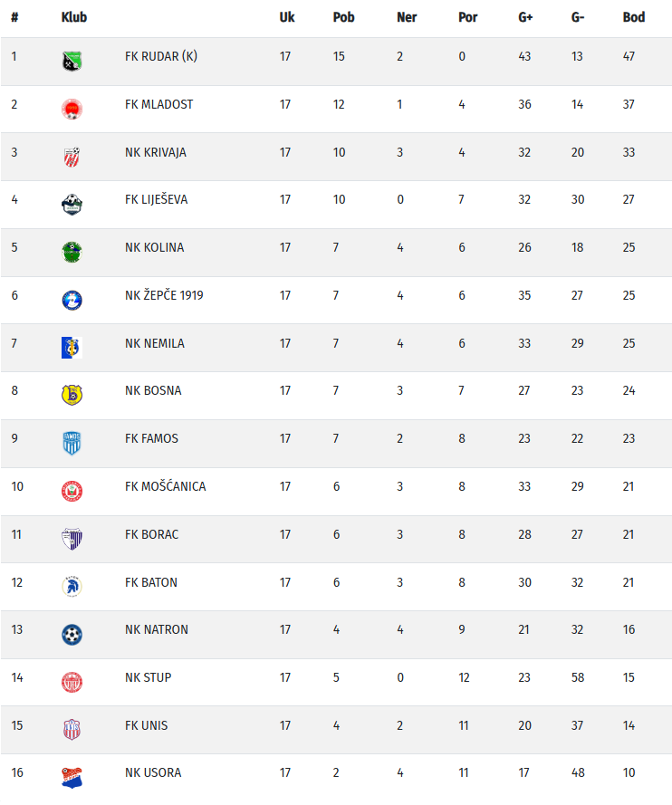Click the NK Kolina green crest

tap(72, 252)
